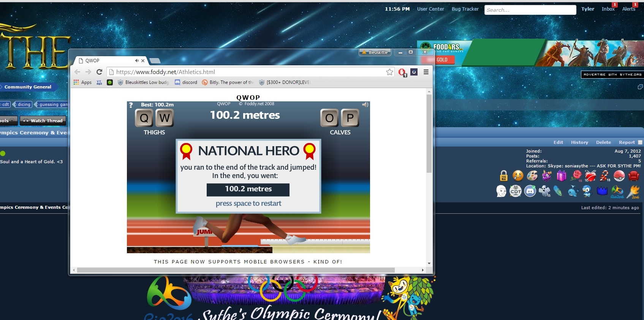
Task: Reload the QWOP page
Action: [100, 72]
